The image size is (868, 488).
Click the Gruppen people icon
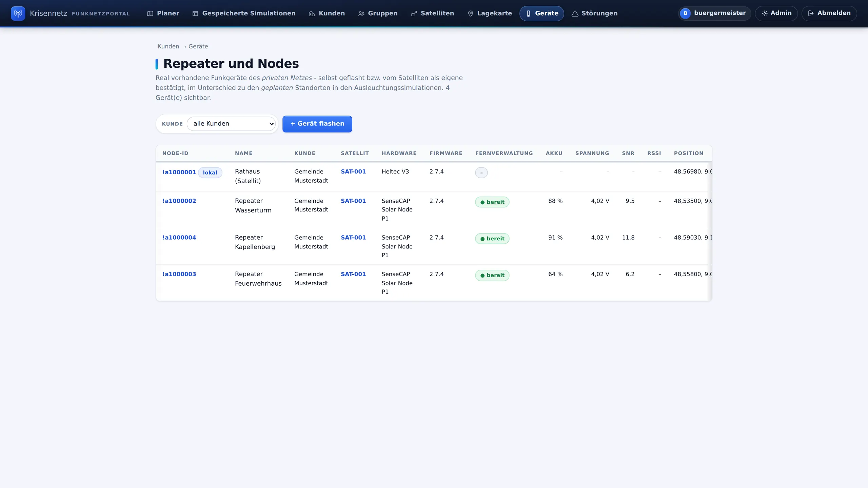(361, 14)
